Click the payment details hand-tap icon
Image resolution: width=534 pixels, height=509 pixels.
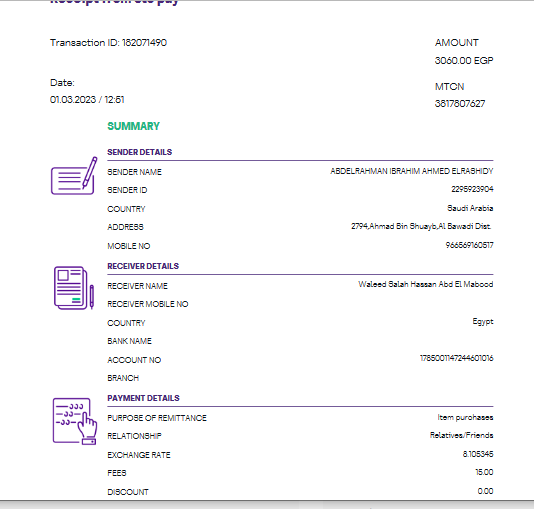coord(75,421)
